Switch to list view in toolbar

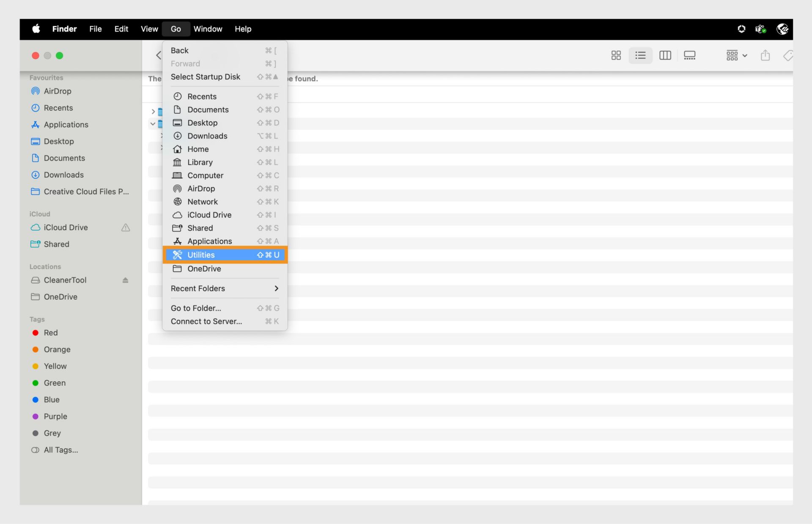pos(640,55)
